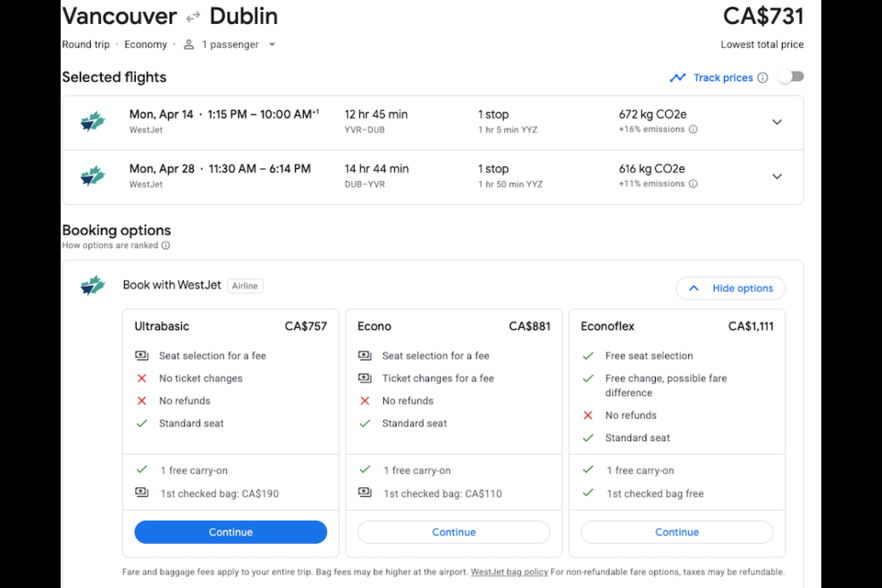
Task: Click checkmark beside Free change, possible fare difference
Action: (588, 379)
